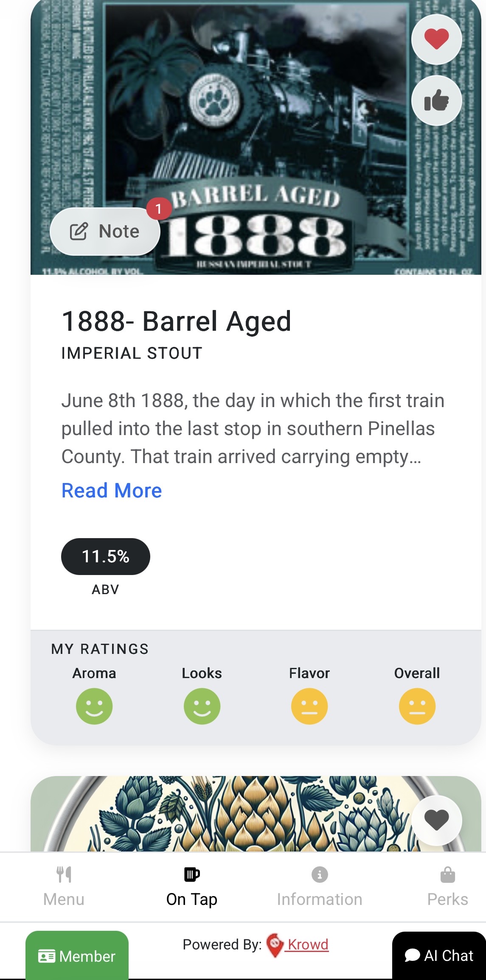Expand description with Read More
The width and height of the screenshot is (486, 980).
click(112, 491)
